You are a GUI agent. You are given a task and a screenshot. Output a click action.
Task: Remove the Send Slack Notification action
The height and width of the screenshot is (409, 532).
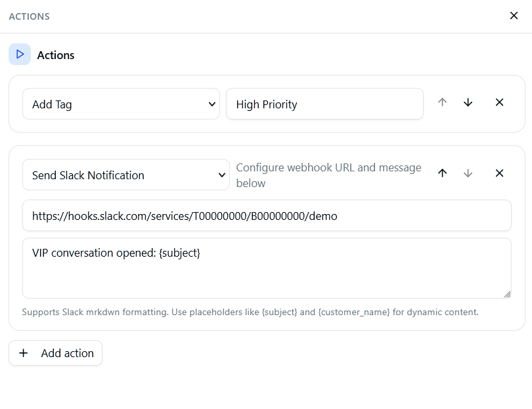coord(499,173)
